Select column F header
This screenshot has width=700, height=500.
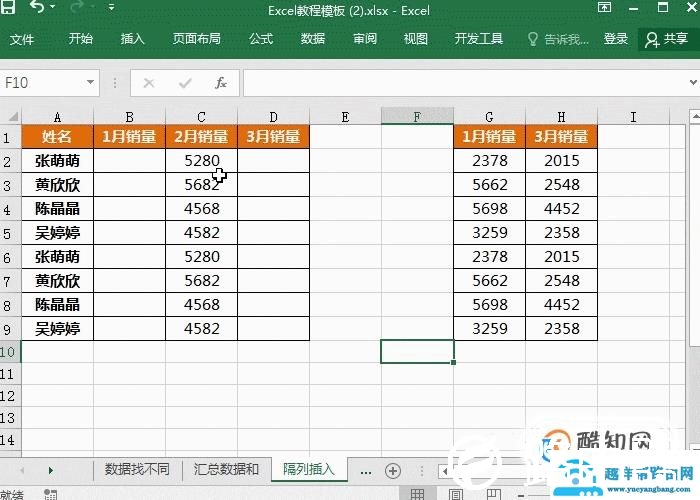tap(417, 117)
